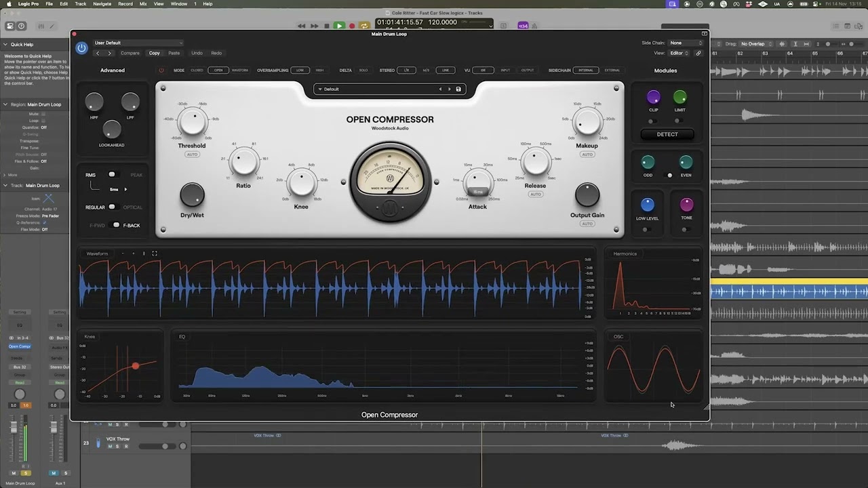Click the ODD harmonics knob
868x488 pixels.
pyautogui.click(x=648, y=162)
